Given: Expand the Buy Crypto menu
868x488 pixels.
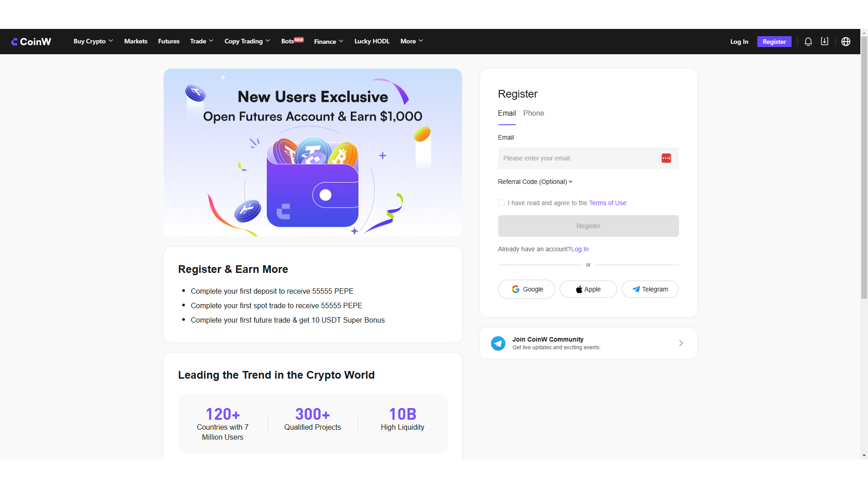Looking at the screenshot, I should 93,41.
